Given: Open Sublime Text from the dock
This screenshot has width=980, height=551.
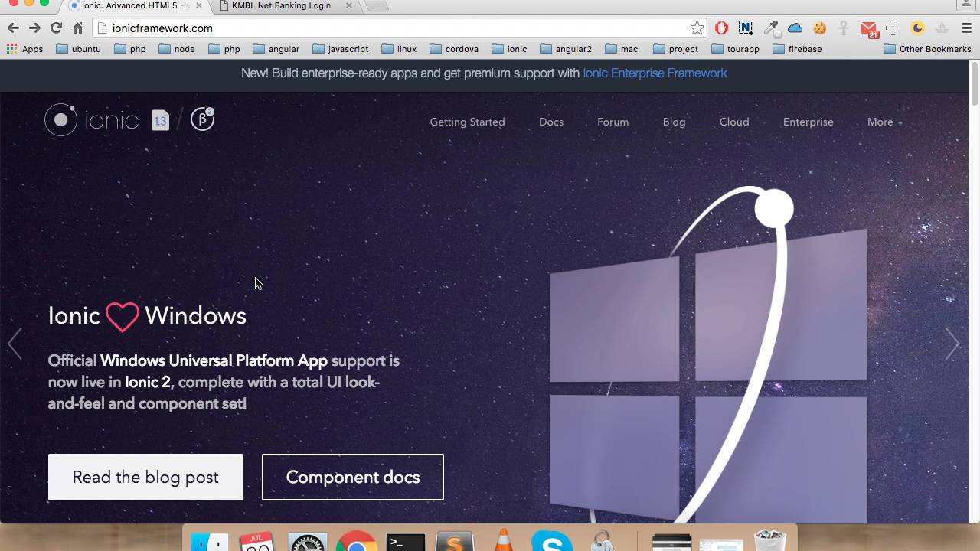Looking at the screenshot, I should click(454, 542).
